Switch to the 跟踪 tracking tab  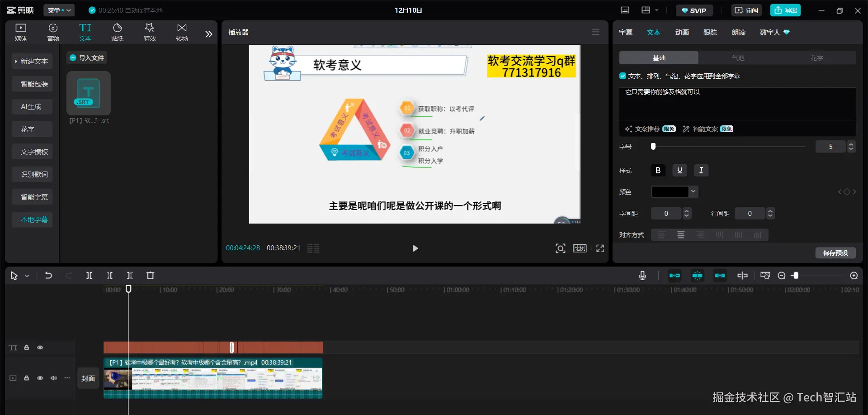[x=710, y=32]
